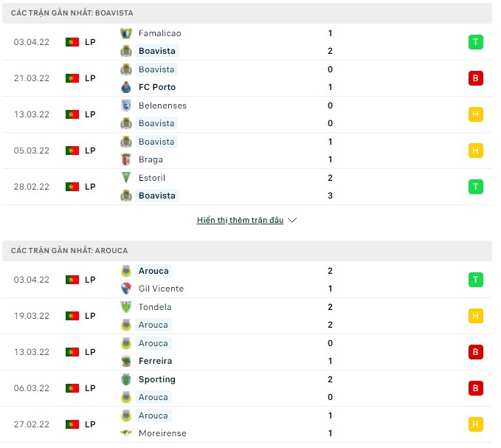Image resolution: width=501 pixels, height=448 pixels.
Task: Click the Moreirense team crest icon
Action: [x=125, y=433]
